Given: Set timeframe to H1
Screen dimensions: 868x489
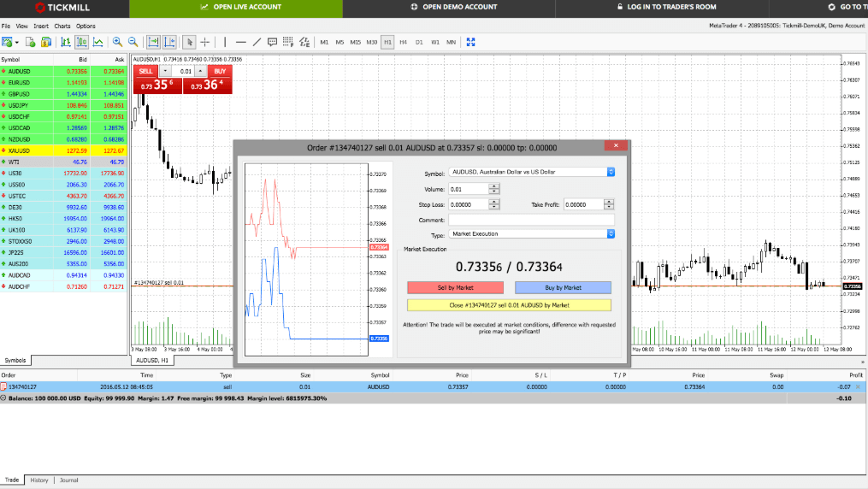Looking at the screenshot, I should click(387, 42).
